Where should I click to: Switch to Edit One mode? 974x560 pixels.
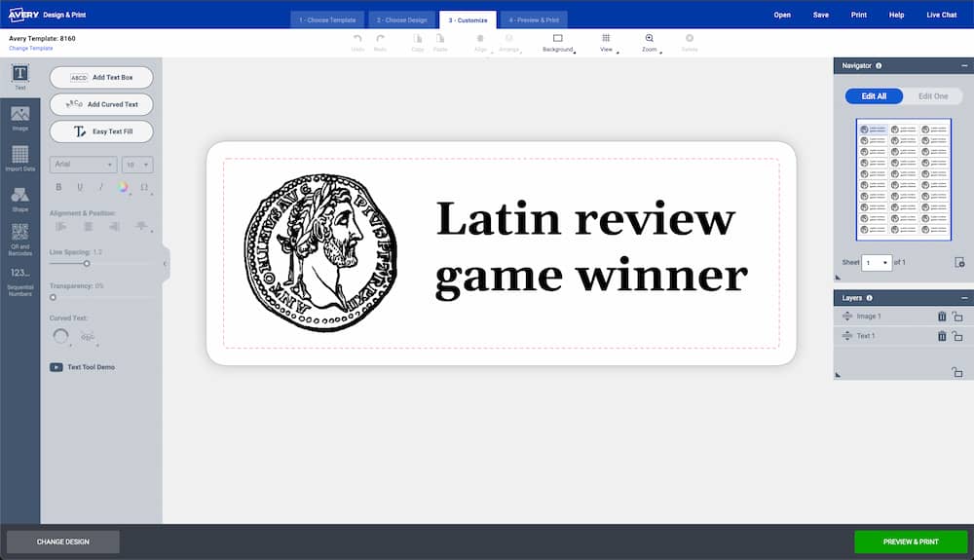[933, 96]
